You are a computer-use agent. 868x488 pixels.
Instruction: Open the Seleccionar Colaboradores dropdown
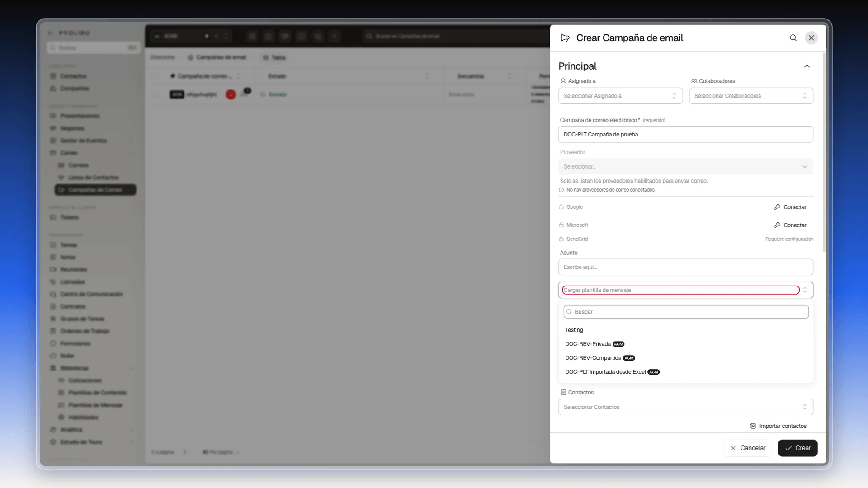[751, 96]
